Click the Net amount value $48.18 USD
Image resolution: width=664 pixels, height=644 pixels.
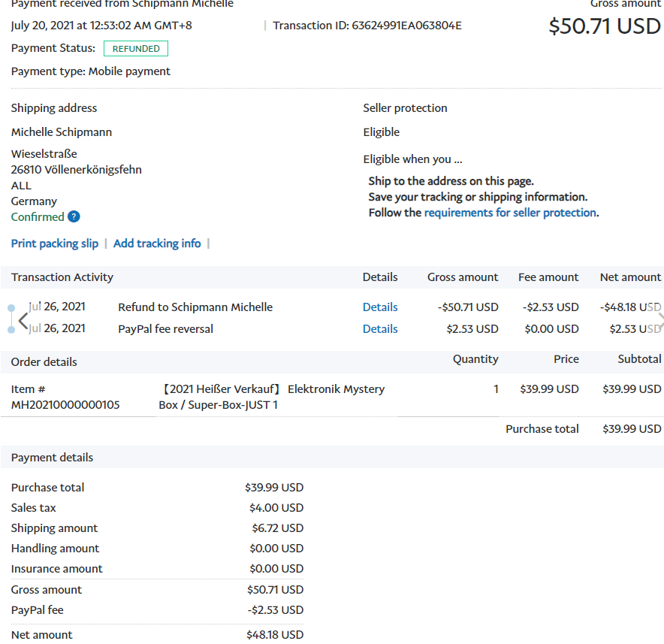(274, 635)
